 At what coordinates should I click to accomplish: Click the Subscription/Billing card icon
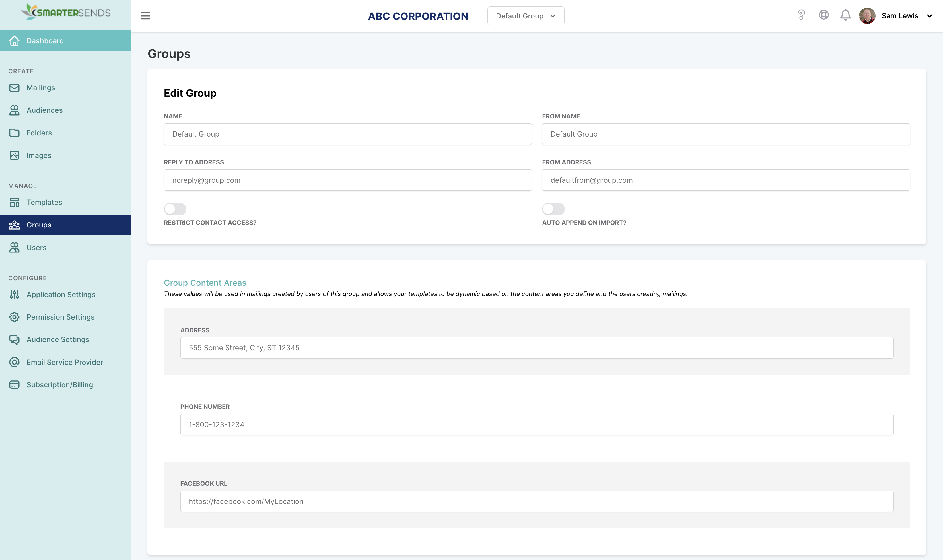click(14, 385)
